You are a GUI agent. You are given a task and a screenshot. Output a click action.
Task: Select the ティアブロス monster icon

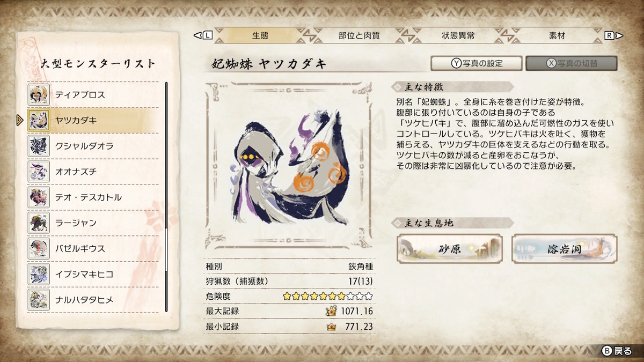[x=39, y=94]
